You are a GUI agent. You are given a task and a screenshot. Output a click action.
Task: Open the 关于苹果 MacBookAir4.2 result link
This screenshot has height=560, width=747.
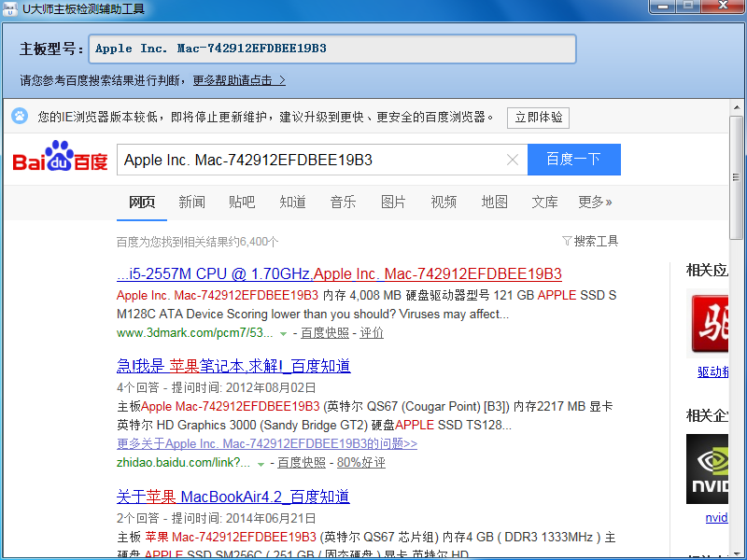pos(233,496)
